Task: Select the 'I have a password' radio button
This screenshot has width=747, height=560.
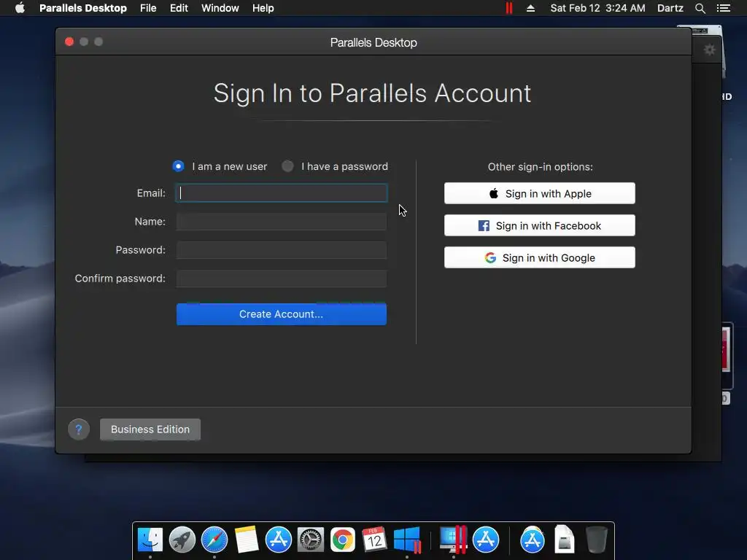Action: (x=287, y=166)
